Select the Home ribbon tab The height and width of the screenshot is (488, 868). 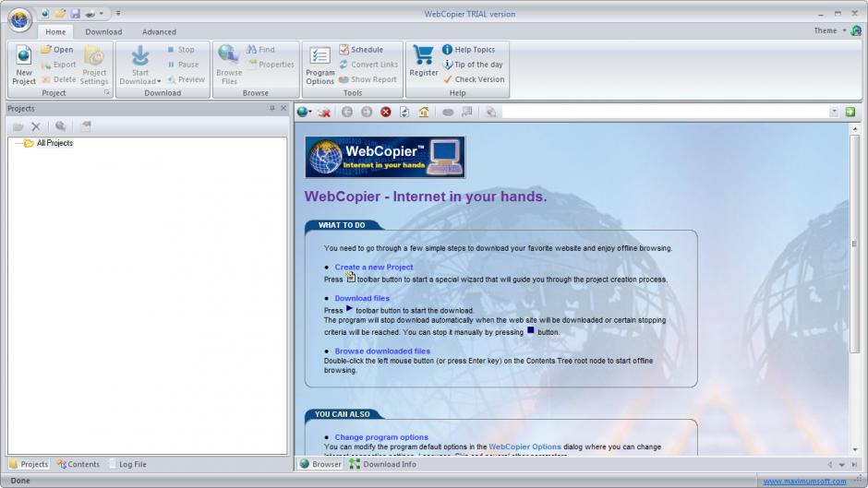55,31
